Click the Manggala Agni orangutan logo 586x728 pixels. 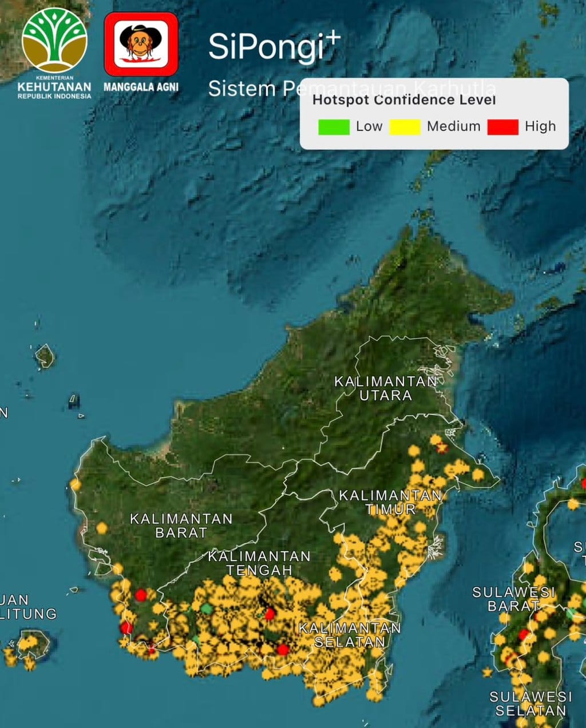pyautogui.click(x=141, y=44)
